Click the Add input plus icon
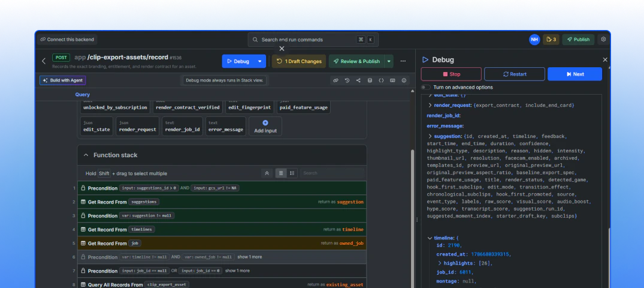644x288 pixels. coord(265,122)
